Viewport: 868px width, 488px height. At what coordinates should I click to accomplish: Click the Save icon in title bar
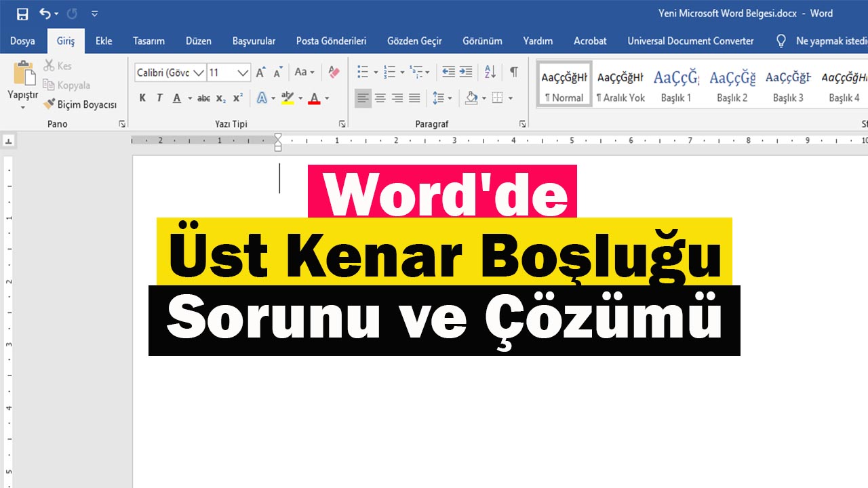pyautogui.click(x=22, y=14)
